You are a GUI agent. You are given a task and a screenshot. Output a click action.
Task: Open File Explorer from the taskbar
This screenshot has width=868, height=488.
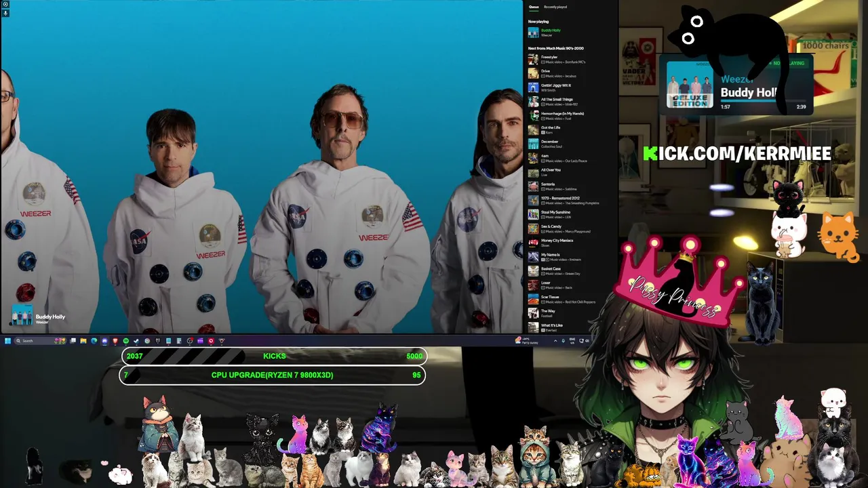click(x=83, y=341)
